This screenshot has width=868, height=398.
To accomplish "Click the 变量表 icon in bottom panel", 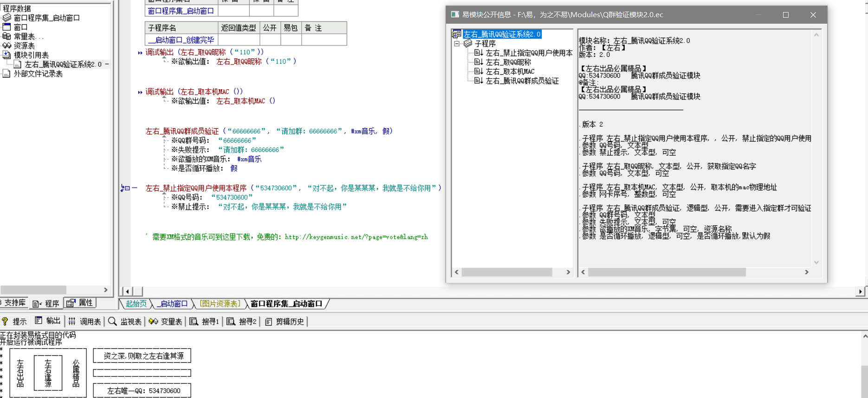I will (x=153, y=321).
